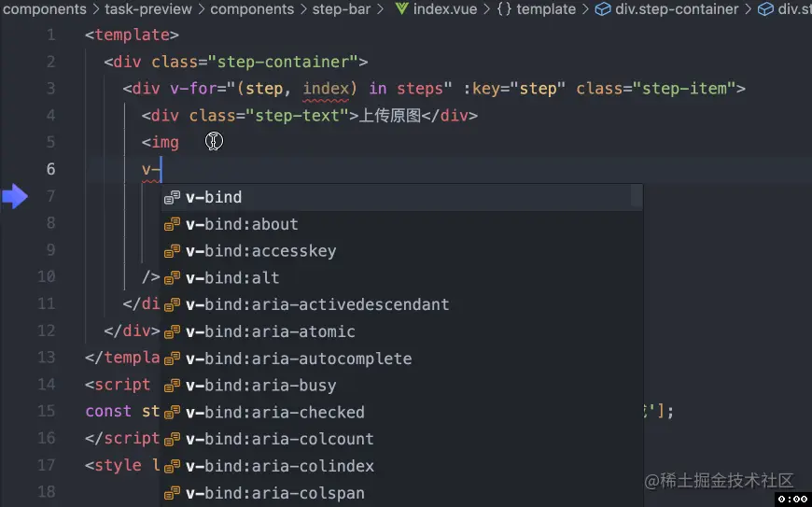812x507 pixels.
Task: Click icon beside v-bind:aria-autocomplete
Action: pos(172,359)
